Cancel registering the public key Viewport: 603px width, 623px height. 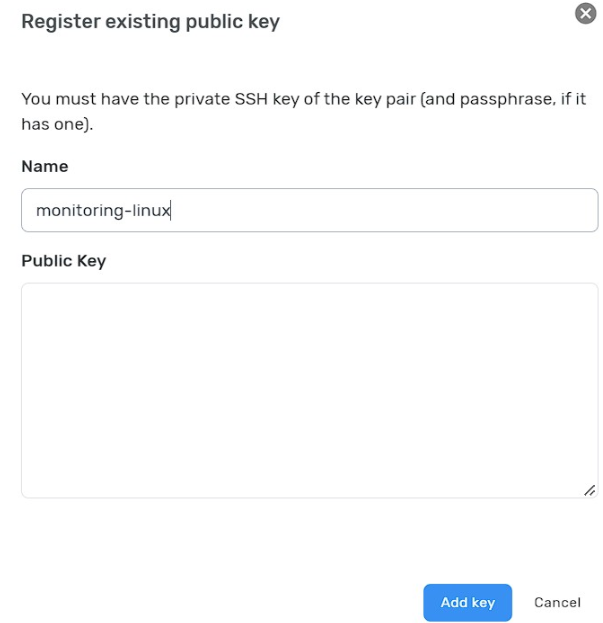click(x=557, y=602)
